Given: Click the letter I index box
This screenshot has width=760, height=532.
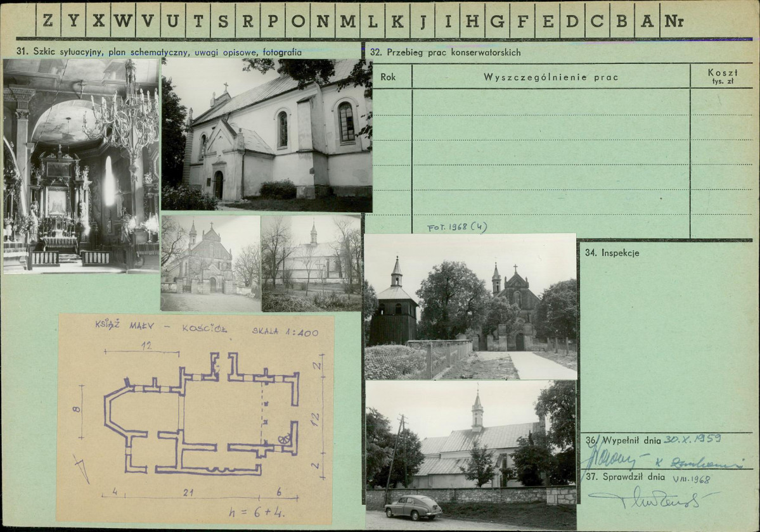Looking at the screenshot, I should coord(448,20).
